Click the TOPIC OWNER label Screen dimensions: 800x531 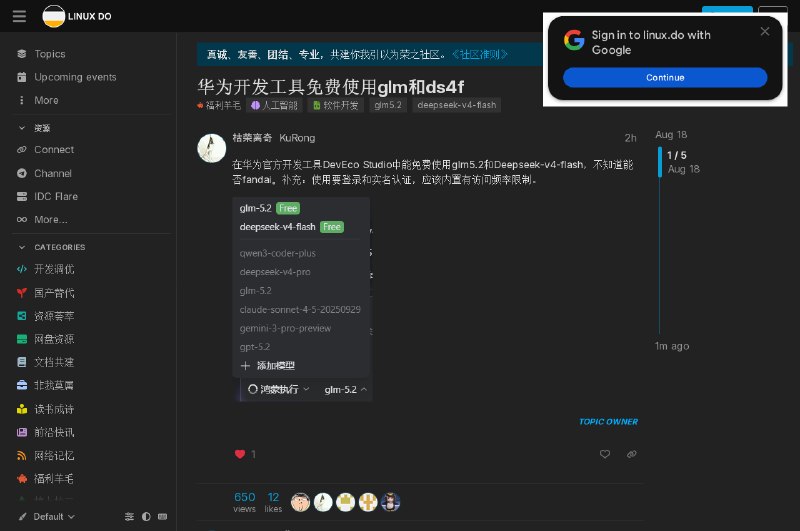[x=608, y=422]
